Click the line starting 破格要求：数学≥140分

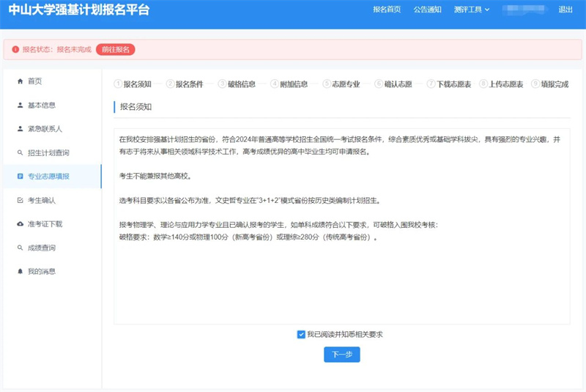[248, 237]
